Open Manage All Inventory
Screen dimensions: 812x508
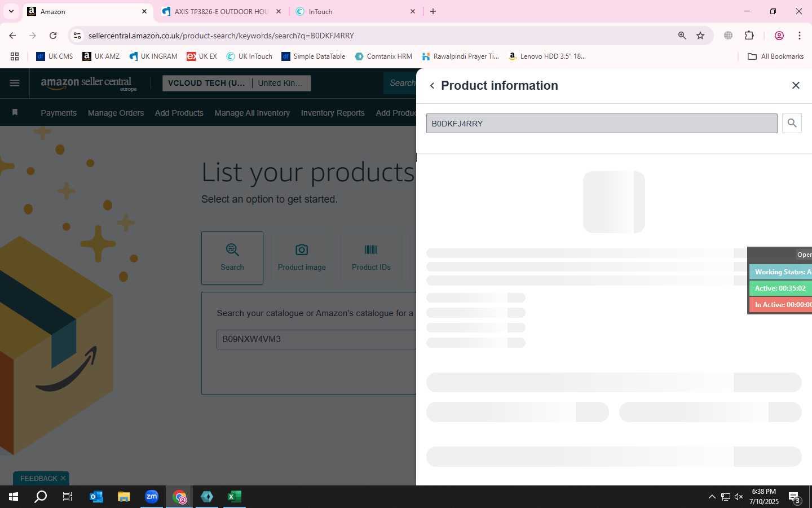(252, 113)
